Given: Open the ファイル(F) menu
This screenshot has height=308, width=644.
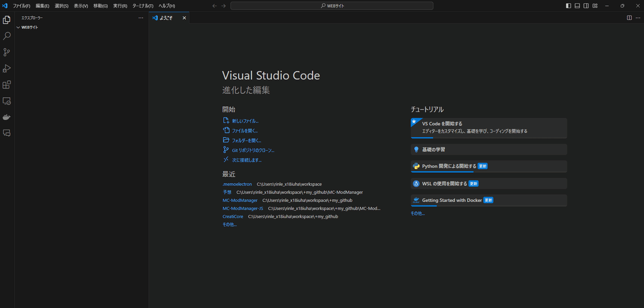Looking at the screenshot, I should [21, 5].
